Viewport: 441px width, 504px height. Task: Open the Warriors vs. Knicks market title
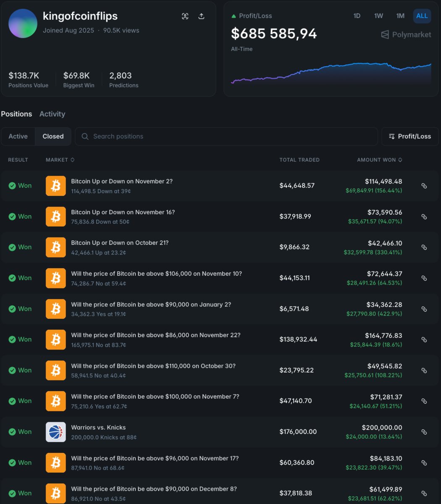98,428
